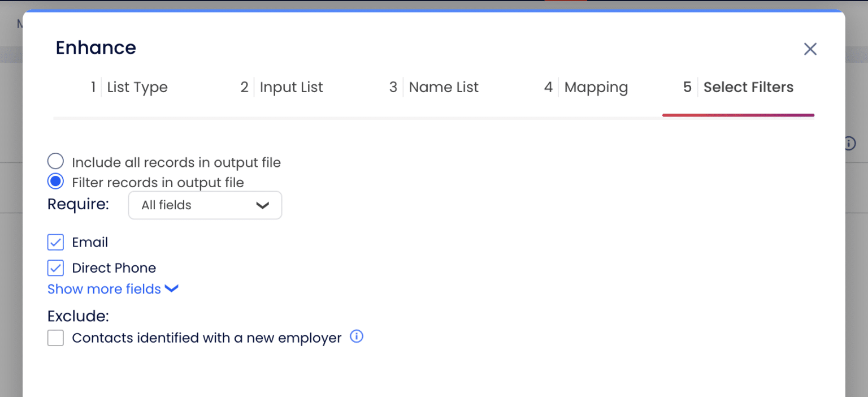Switch to the Input List step
Screen dimensions: 868x397
[291, 87]
